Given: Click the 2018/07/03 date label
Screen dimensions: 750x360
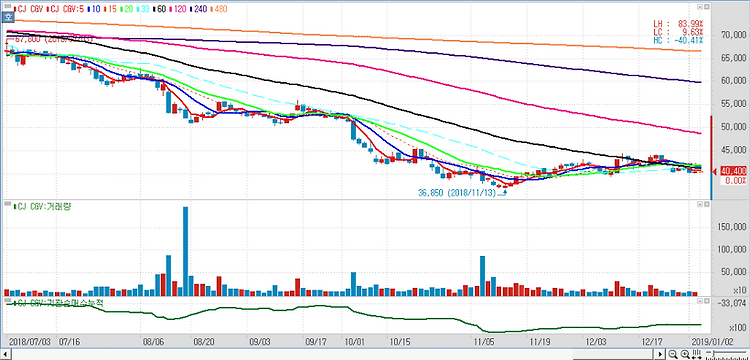Looking at the screenshot, I should 30,342.
